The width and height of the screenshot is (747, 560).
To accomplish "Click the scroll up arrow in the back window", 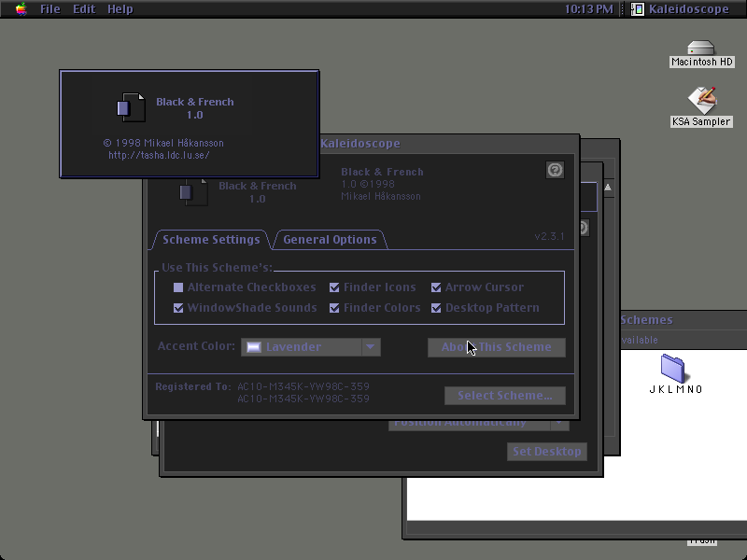I will [x=608, y=188].
